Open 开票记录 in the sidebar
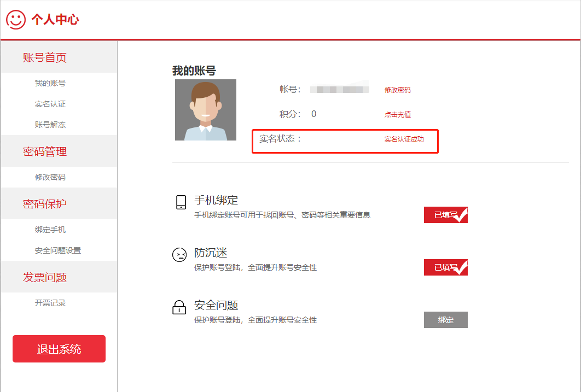 (50, 303)
